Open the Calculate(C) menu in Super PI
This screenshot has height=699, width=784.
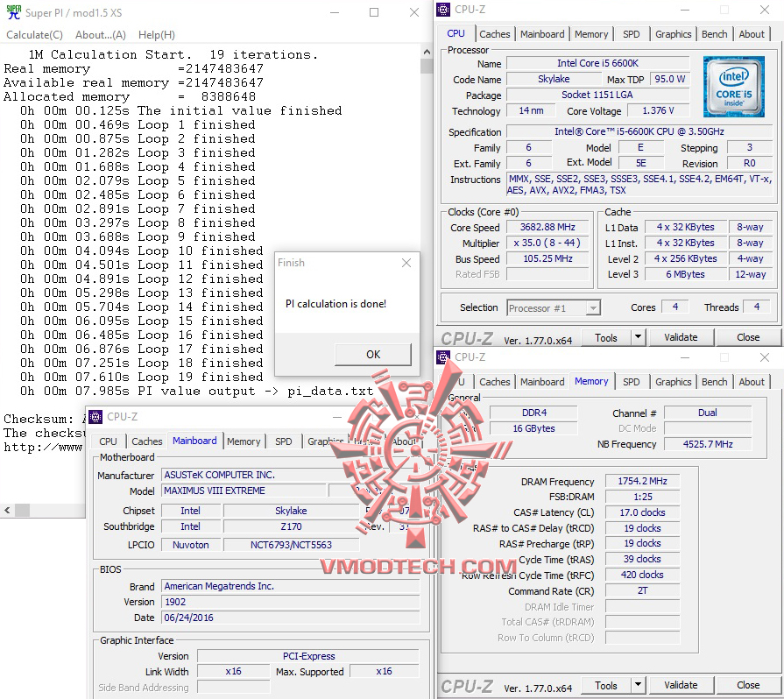pyautogui.click(x=34, y=34)
